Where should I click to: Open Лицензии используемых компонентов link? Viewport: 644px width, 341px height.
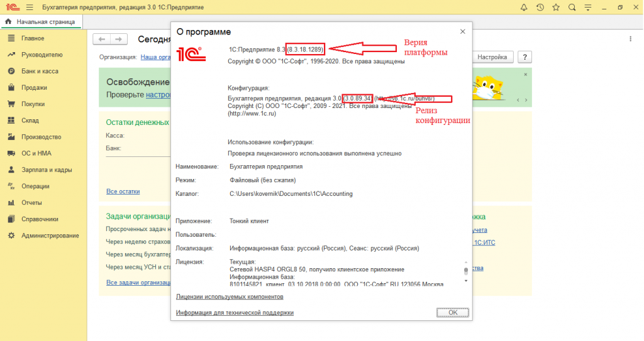click(x=230, y=296)
